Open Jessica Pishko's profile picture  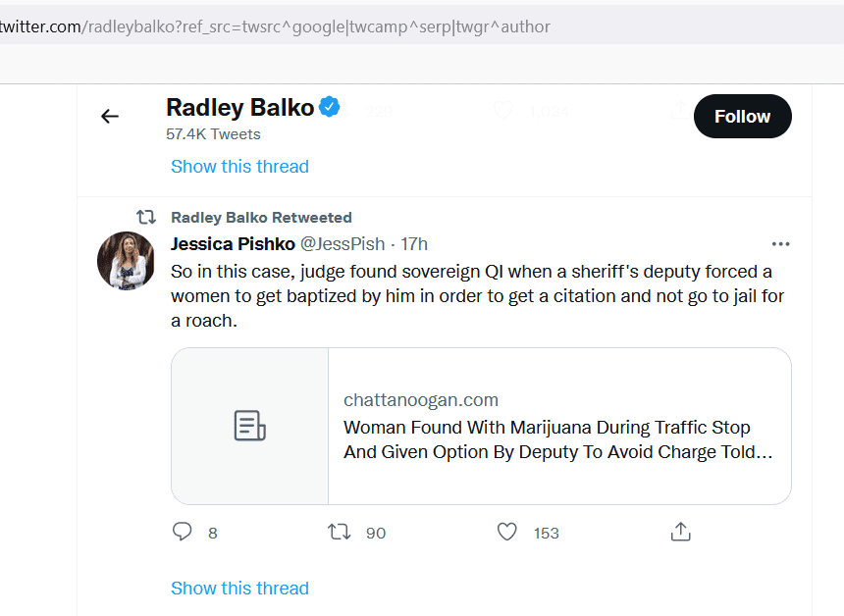click(126, 261)
